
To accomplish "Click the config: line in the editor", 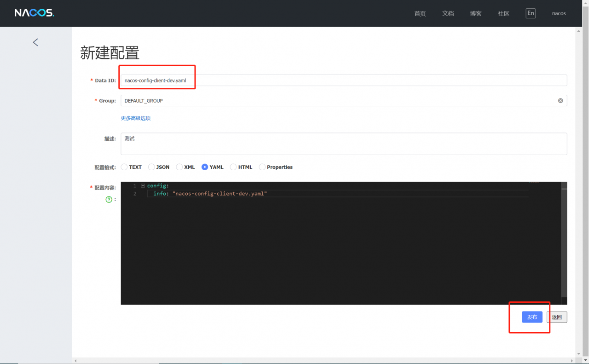I will point(158,185).
